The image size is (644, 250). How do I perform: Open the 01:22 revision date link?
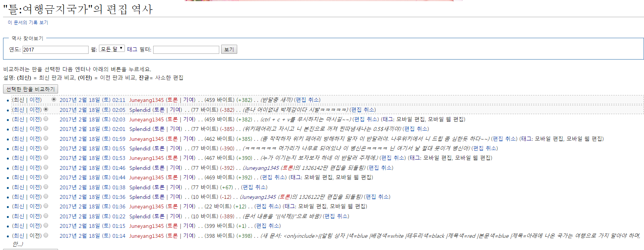92,216
